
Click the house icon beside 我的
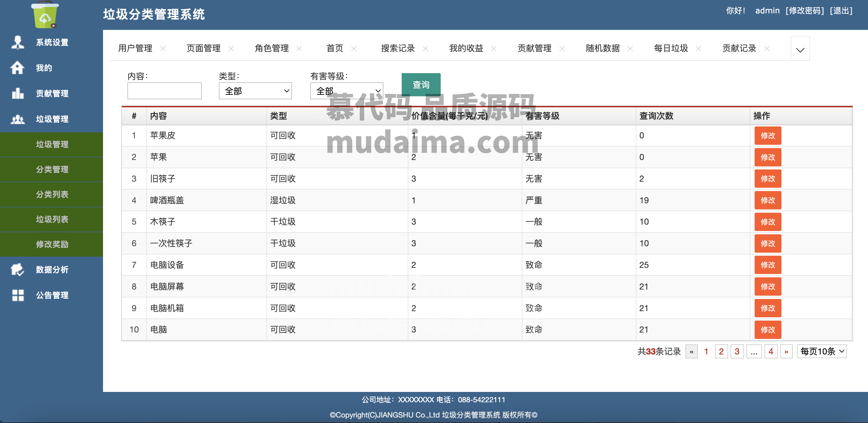coord(17,68)
